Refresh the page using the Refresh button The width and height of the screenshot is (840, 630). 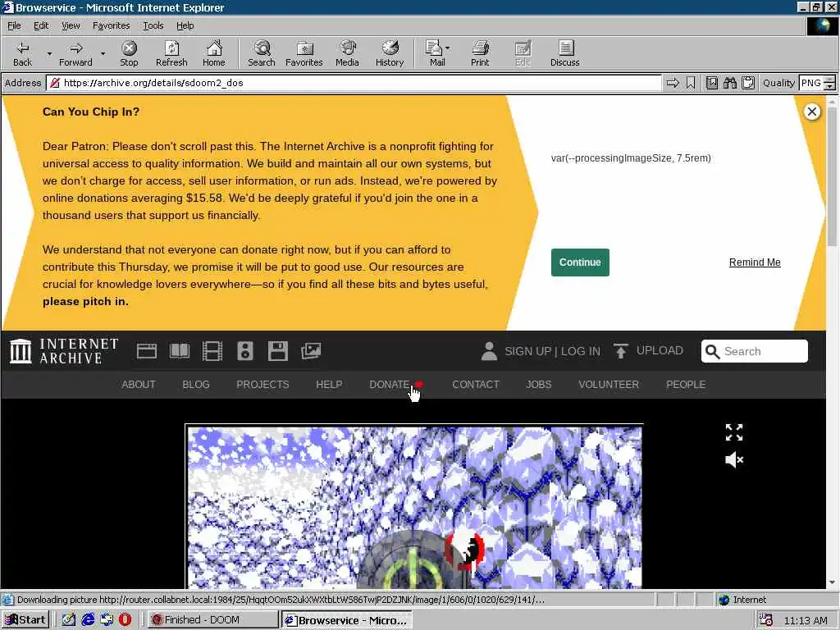(171, 53)
